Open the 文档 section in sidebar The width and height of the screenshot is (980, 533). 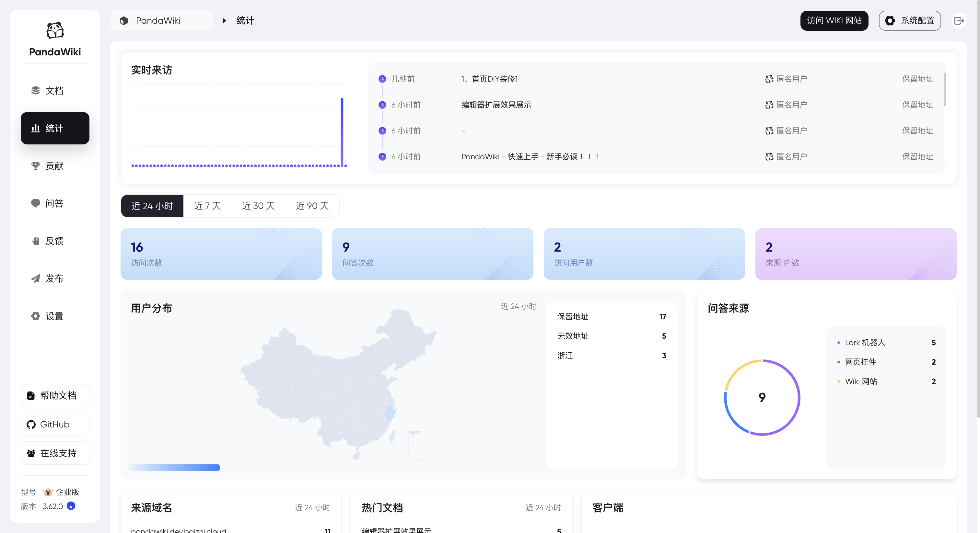(54, 90)
